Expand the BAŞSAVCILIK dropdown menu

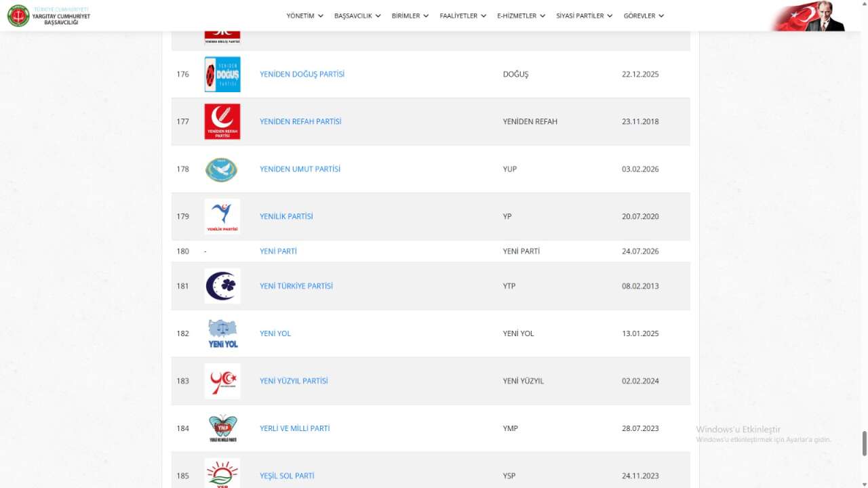pos(357,16)
